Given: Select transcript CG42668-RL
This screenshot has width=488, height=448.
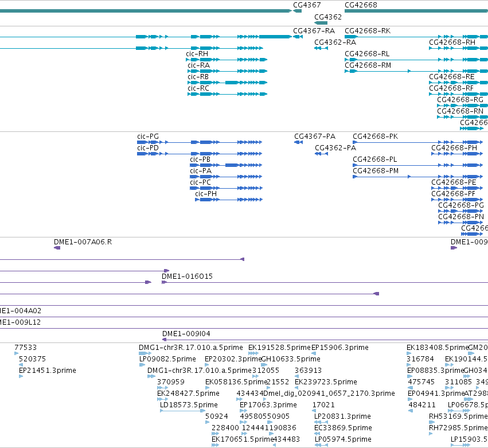Looking at the screenshot, I should [x=367, y=54].
